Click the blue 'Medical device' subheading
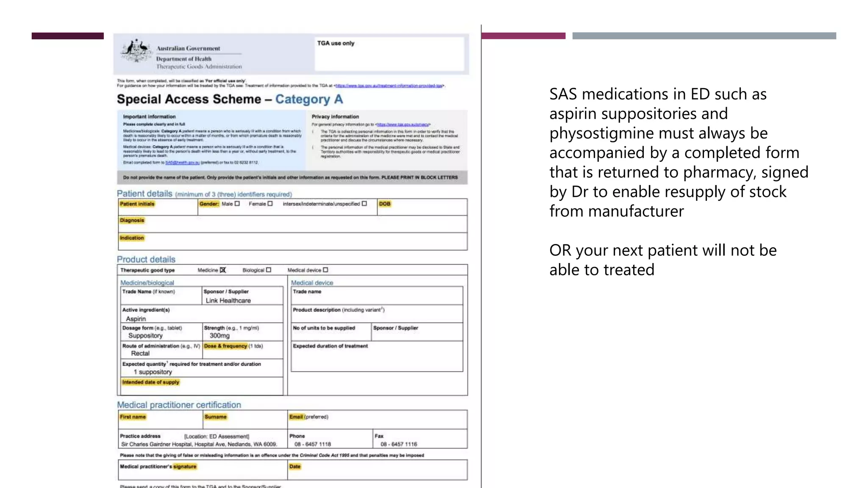Screen dimensions: 868x488 pyautogui.click(x=312, y=283)
